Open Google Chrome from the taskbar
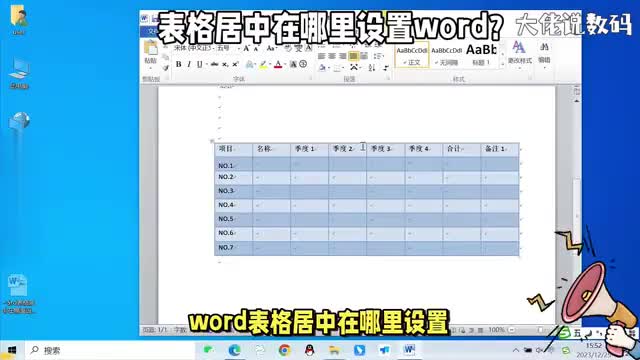640x360 pixels. [x=284, y=350]
